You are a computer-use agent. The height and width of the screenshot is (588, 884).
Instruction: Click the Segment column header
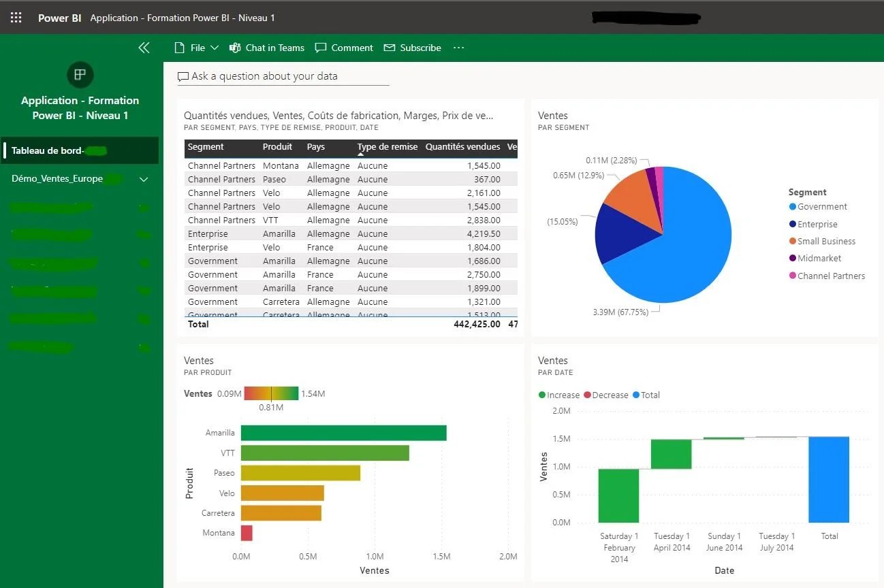(206, 147)
